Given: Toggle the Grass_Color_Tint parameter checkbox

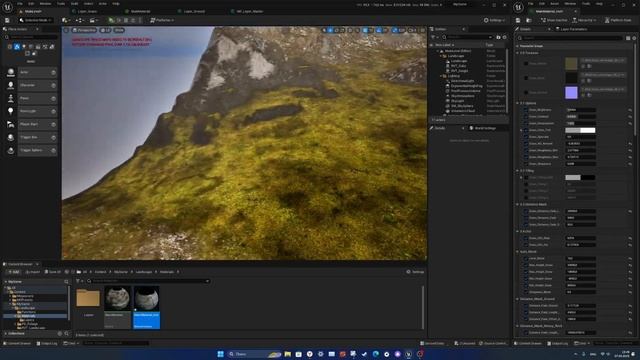Looking at the screenshot, I should click(526, 130).
